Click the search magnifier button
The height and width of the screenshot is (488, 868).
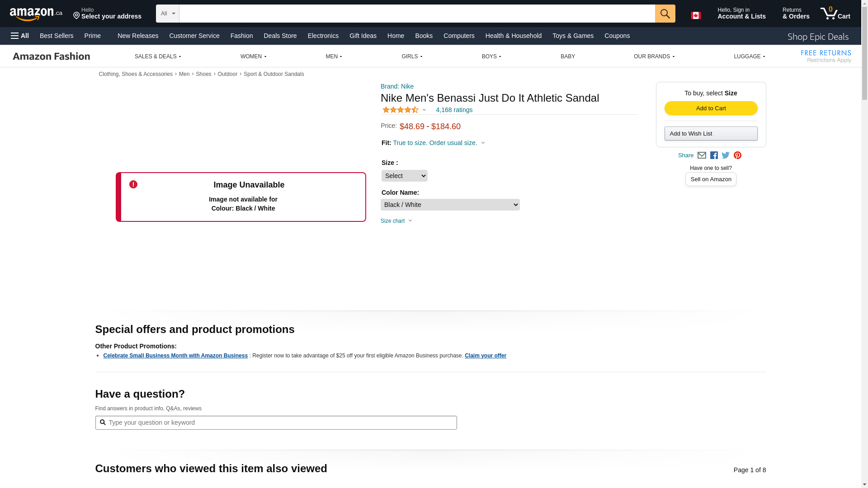(x=665, y=14)
